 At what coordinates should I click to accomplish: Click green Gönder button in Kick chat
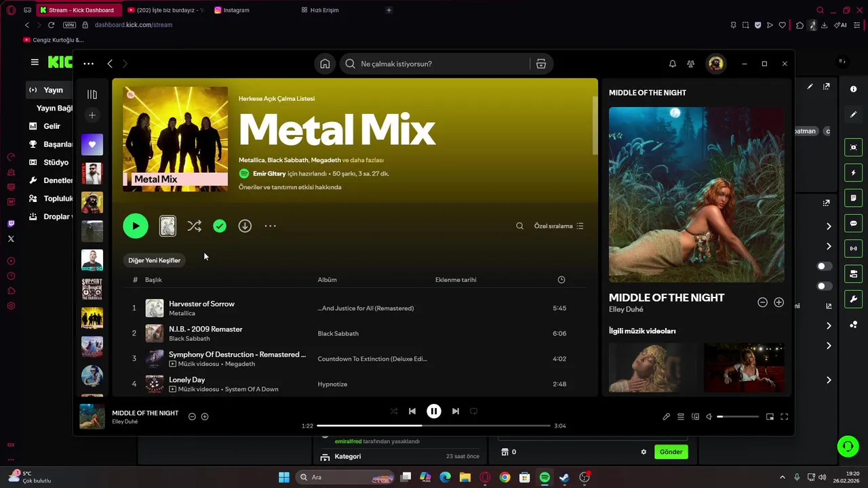tap(671, 452)
